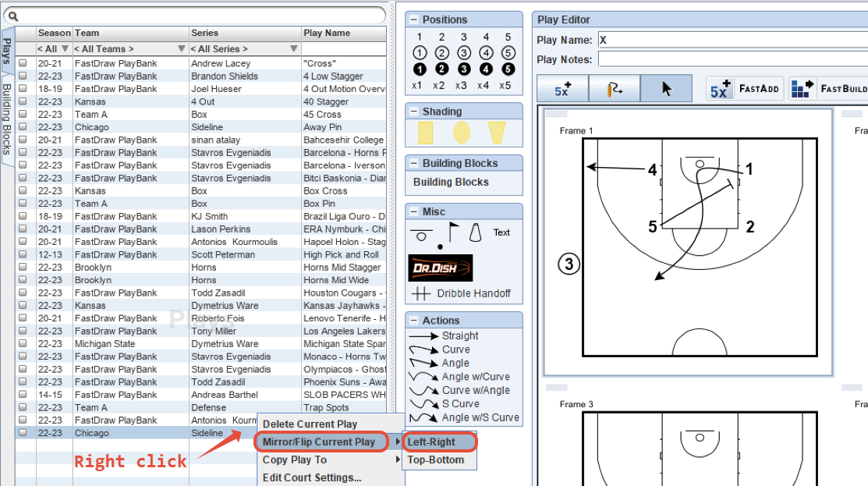Select plain number 4 position marker
Viewport: 868px width, 486px height.
pyautogui.click(x=486, y=37)
